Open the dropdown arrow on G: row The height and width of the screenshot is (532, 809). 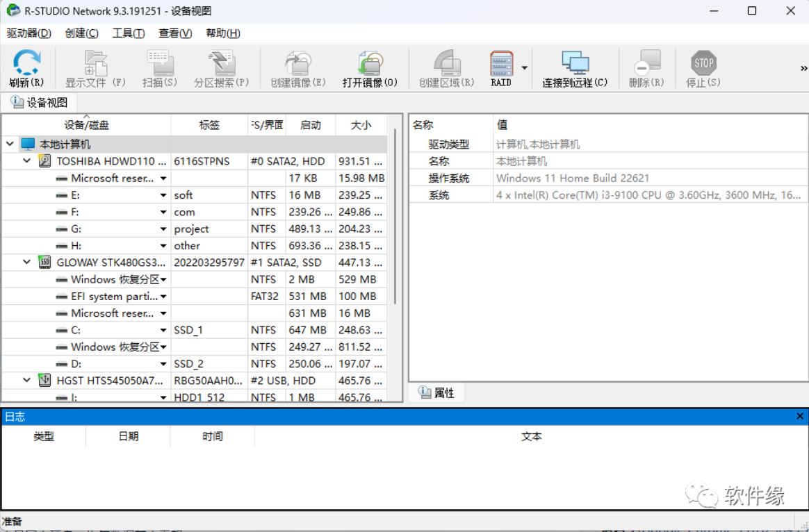163,229
